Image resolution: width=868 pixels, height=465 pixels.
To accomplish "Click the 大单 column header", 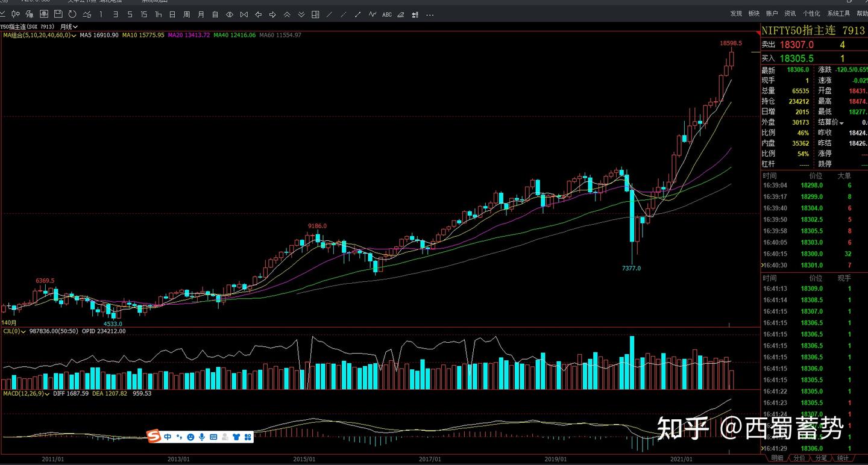I will pyautogui.click(x=844, y=176).
